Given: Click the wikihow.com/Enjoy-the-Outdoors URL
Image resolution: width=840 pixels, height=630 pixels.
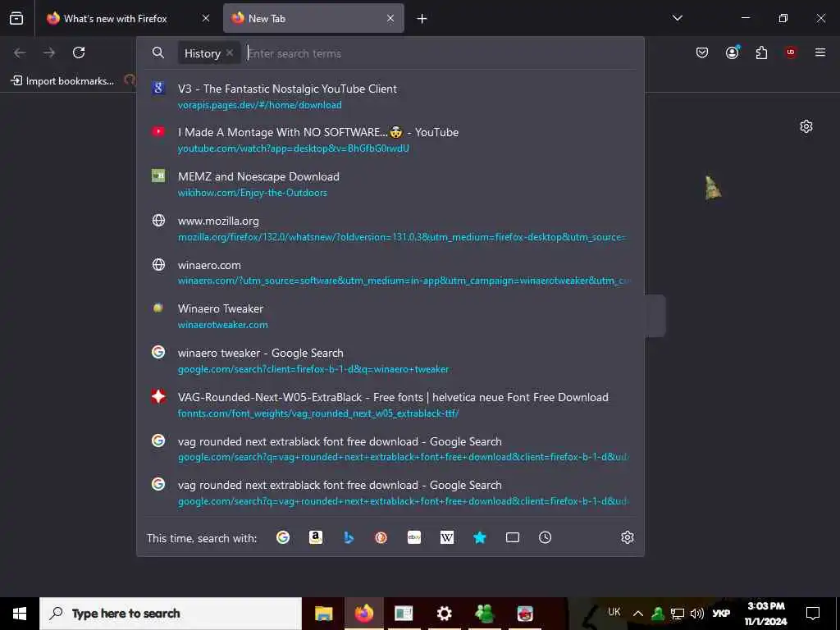Looking at the screenshot, I should pyautogui.click(x=253, y=193).
